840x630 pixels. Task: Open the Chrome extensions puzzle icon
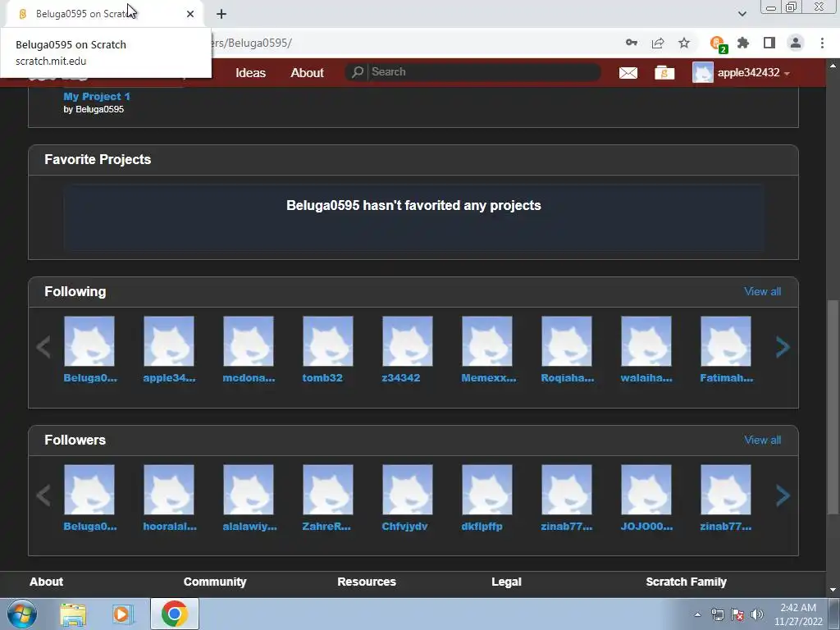click(743, 43)
